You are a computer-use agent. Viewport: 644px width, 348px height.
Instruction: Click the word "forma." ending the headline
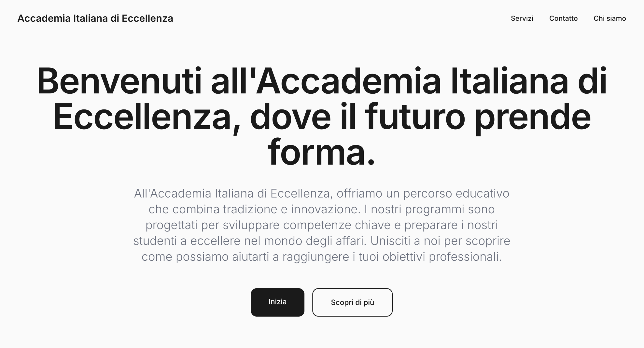321,152
